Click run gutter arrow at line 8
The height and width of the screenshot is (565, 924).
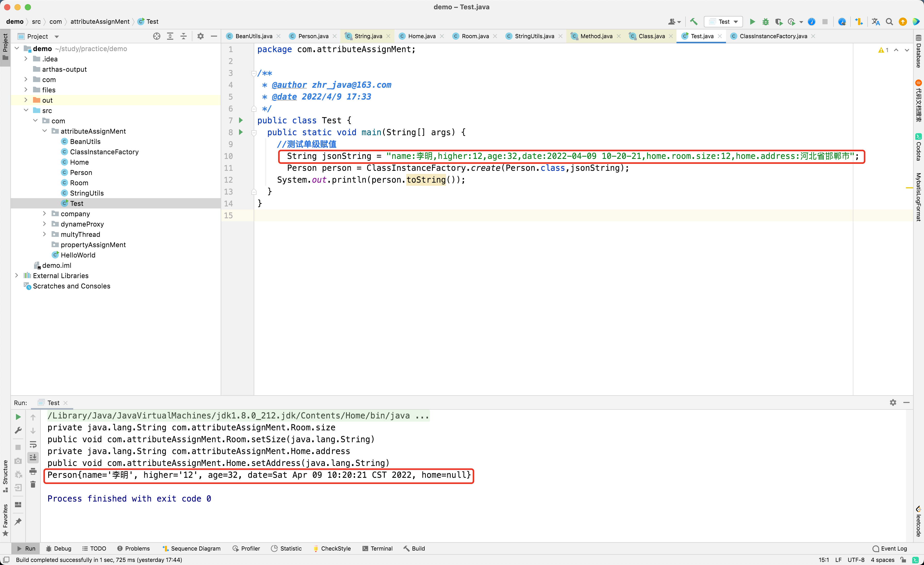pos(241,132)
